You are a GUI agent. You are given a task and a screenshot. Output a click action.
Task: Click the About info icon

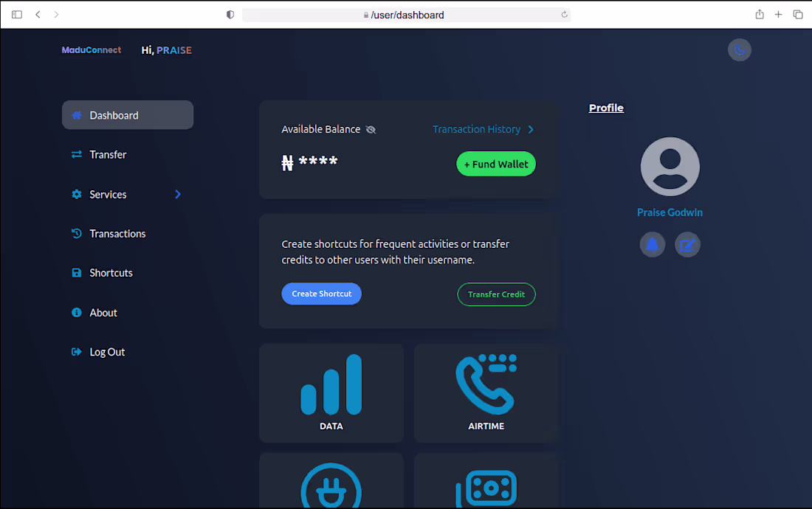(76, 312)
